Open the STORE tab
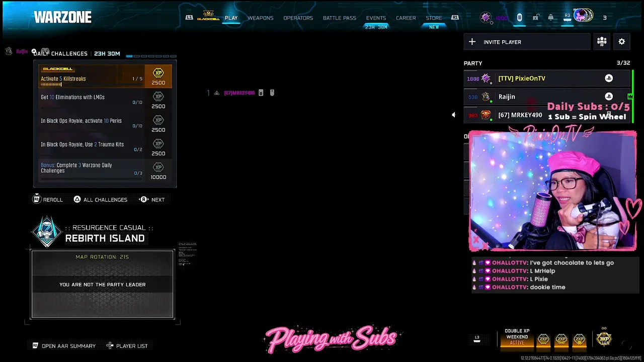Viewport: 644px width, 362px height. coord(434,18)
